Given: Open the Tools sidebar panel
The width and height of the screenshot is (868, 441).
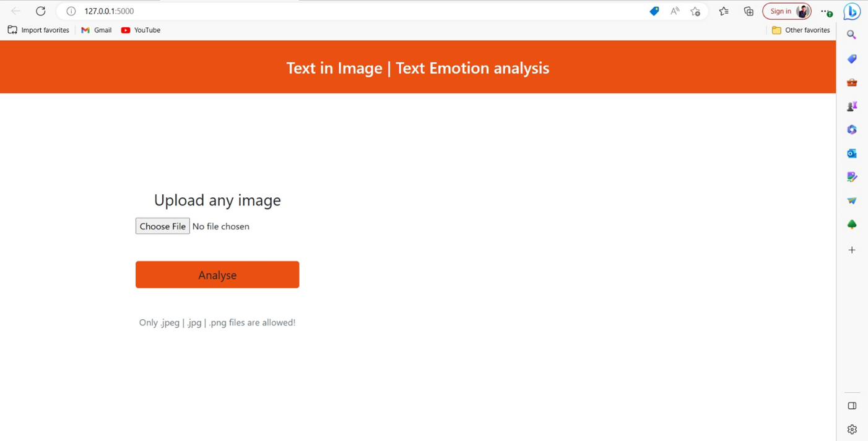Looking at the screenshot, I should click(x=851, y=82).
